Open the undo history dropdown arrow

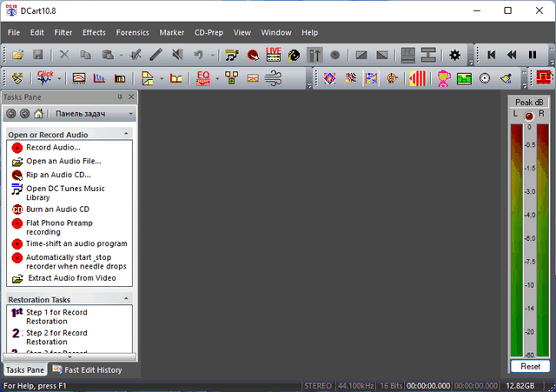coord(212,55)
